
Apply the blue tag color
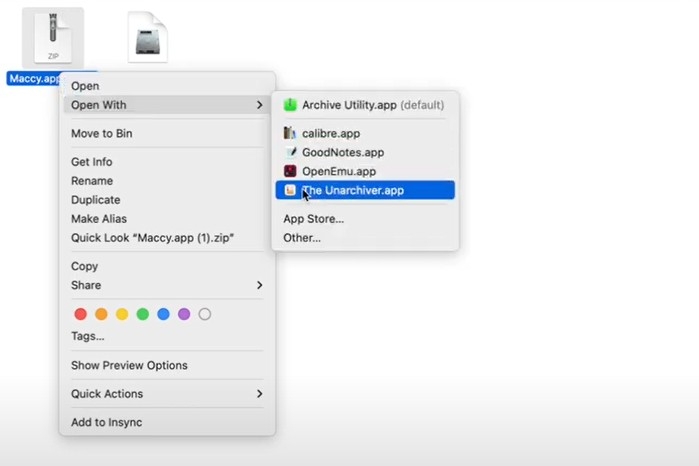164,314
